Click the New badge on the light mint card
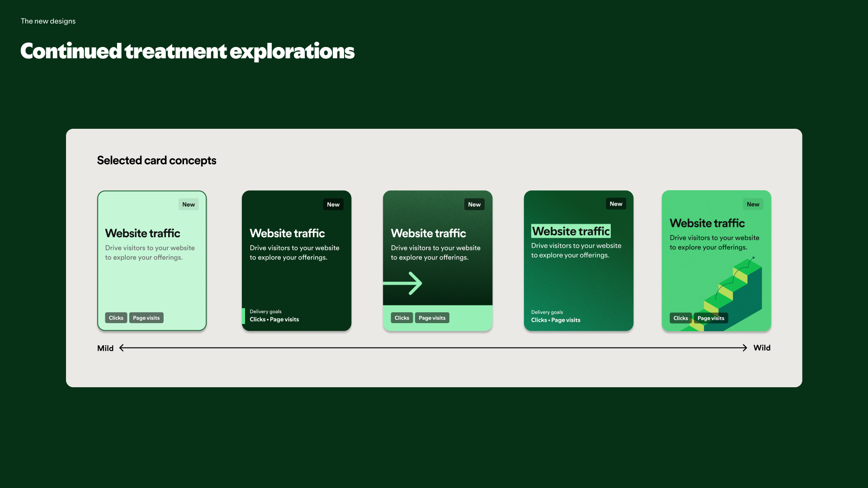Viewport: 868px width, 488px height. click(x=189, y=204)
